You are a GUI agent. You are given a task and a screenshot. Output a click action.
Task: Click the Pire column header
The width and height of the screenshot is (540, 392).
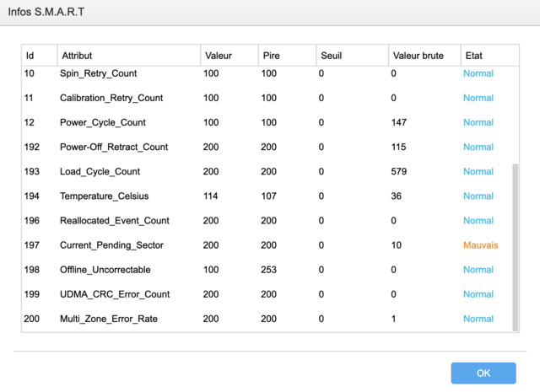coord(287,56)
